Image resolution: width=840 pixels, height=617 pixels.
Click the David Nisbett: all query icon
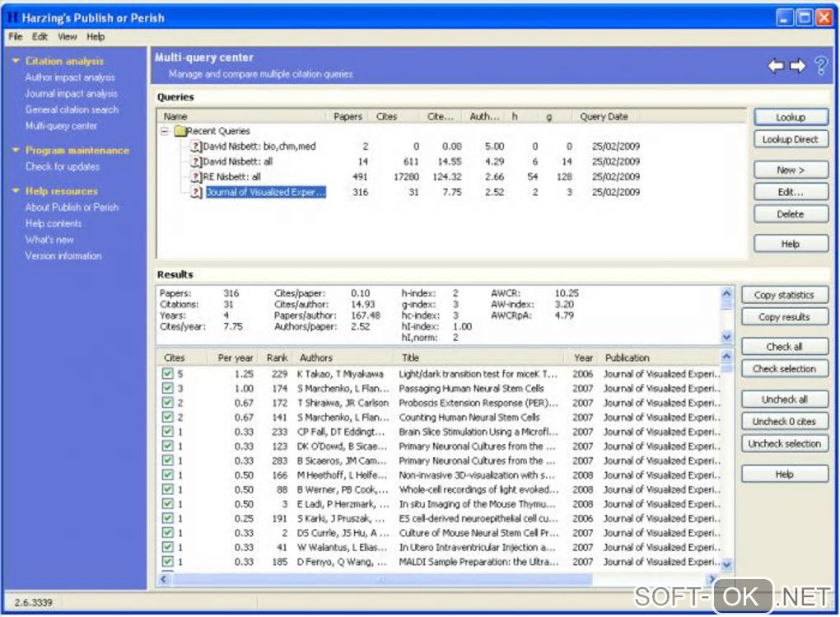click(x=196, y=161)
